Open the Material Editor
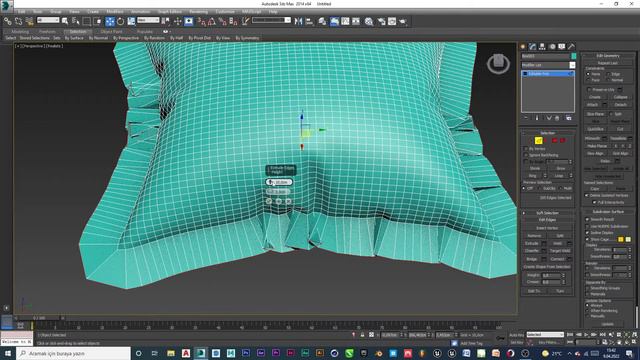The image size is (640, 360). pos(369,21)
